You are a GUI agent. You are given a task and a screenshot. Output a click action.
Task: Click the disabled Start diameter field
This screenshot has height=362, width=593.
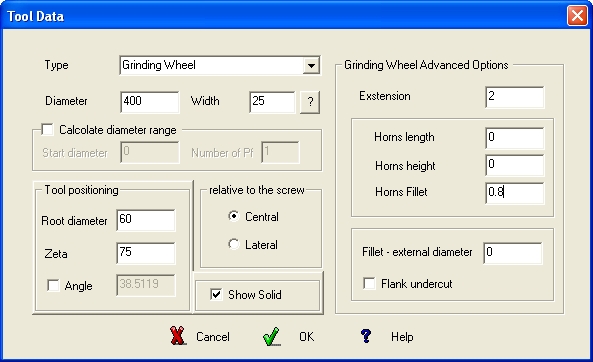pos(150,152)
